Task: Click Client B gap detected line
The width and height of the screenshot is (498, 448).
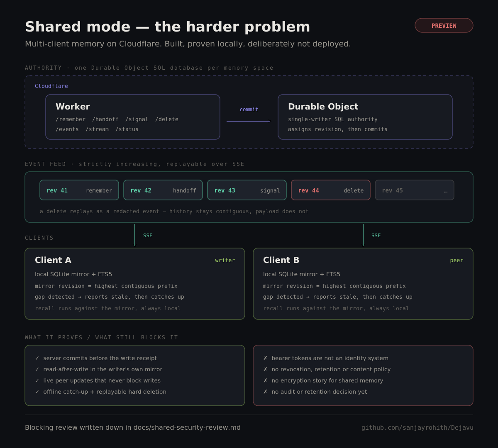Action: pyautogui.click(x=338, y=297)
